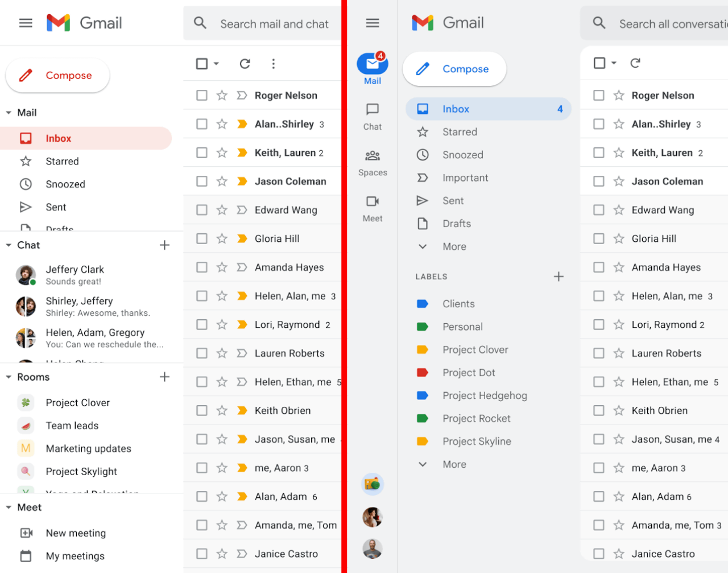Tick the select-all checkbox in left Gmail toolbar
Image resolution: width=728 pixels, height=573 pixels.
[x=202, y=64]
